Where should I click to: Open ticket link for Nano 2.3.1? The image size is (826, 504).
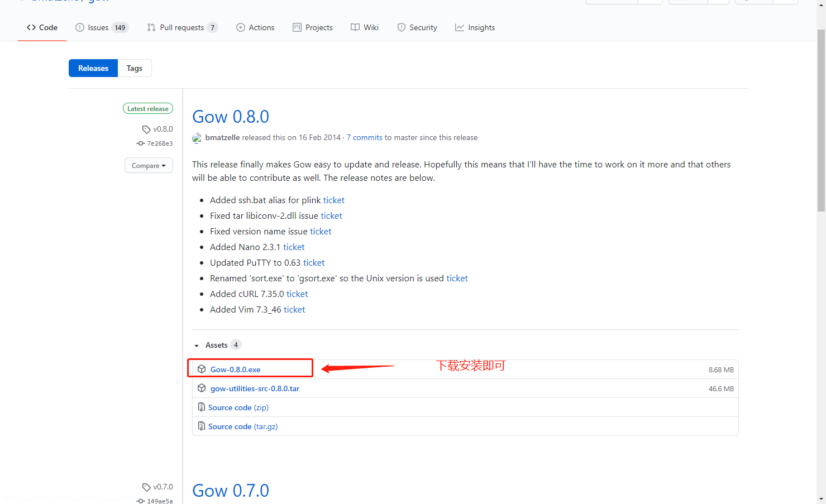point(294,247)
